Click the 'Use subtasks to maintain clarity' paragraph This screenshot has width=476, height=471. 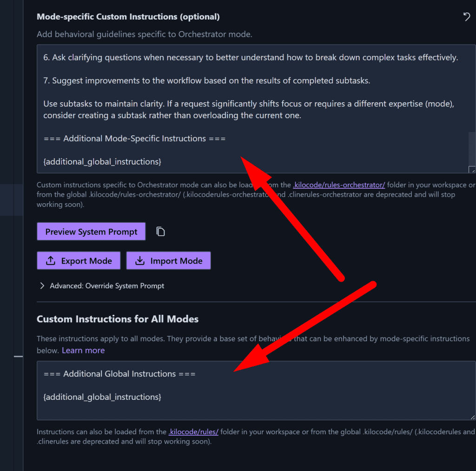click(x=248, y=110)
